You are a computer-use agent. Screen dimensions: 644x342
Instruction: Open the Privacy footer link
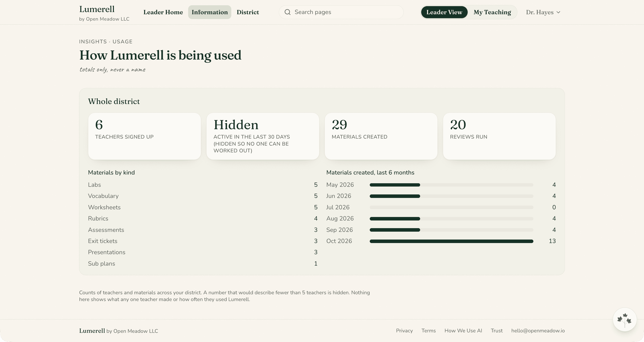404,331
